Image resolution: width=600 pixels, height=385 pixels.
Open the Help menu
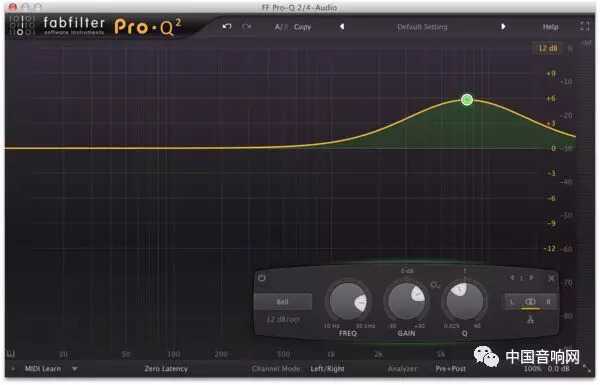pyautogui.click(x=550, y=27)
